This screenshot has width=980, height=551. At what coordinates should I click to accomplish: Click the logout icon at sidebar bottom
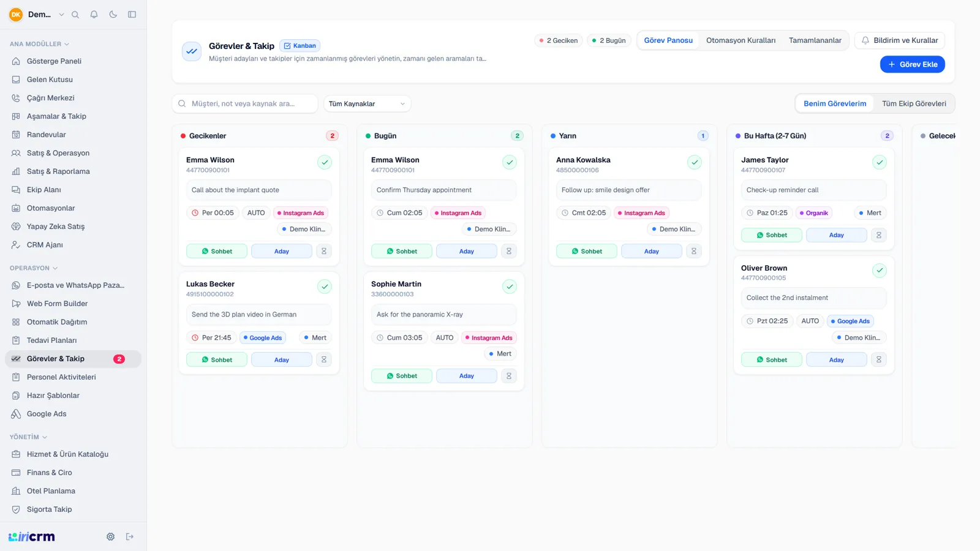(x=130, y=537)
